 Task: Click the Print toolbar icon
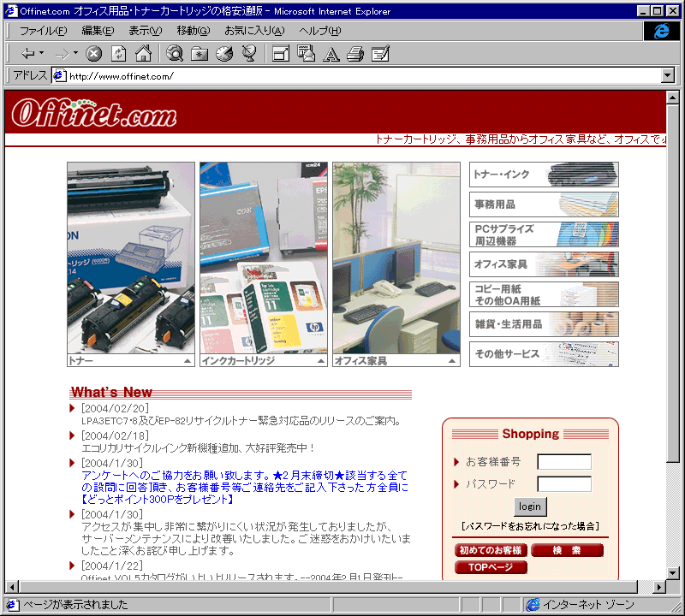(x=355, y=54)
